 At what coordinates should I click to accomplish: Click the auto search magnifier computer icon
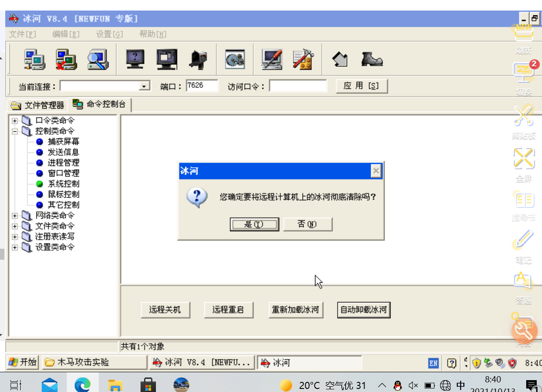[98, 59]
